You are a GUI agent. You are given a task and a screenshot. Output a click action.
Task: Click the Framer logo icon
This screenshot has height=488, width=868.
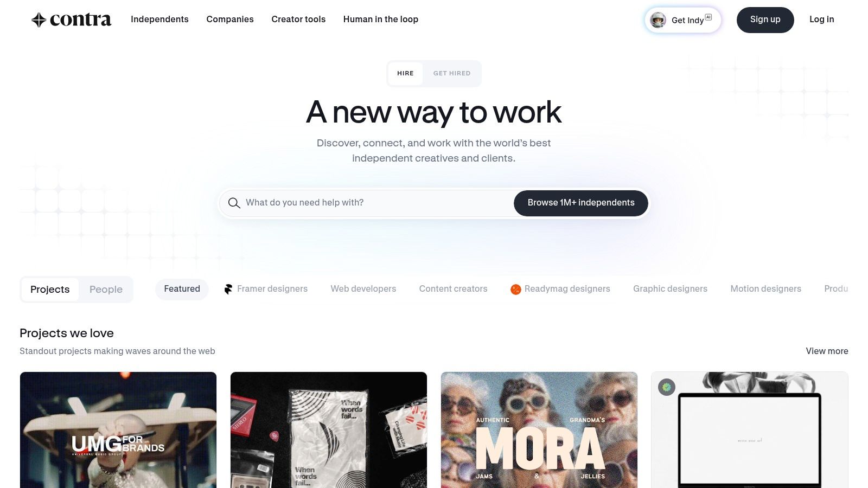tap(228, 289)
